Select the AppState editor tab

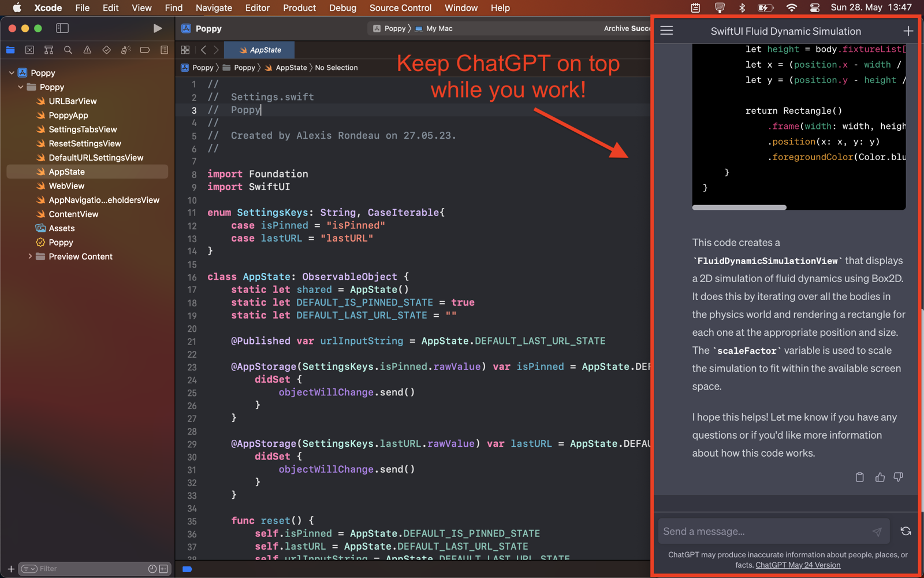pyautogui.click(x=259, y=50)
